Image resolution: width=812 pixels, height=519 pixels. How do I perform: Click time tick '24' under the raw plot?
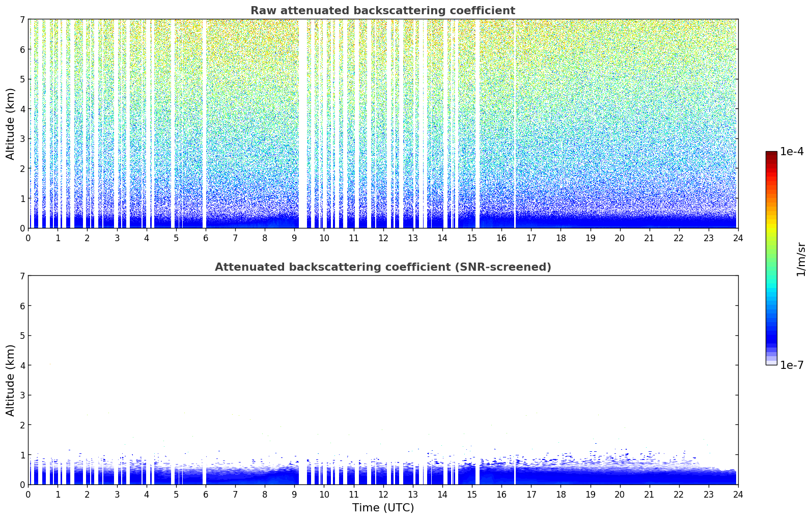click(x=738, y=238)
